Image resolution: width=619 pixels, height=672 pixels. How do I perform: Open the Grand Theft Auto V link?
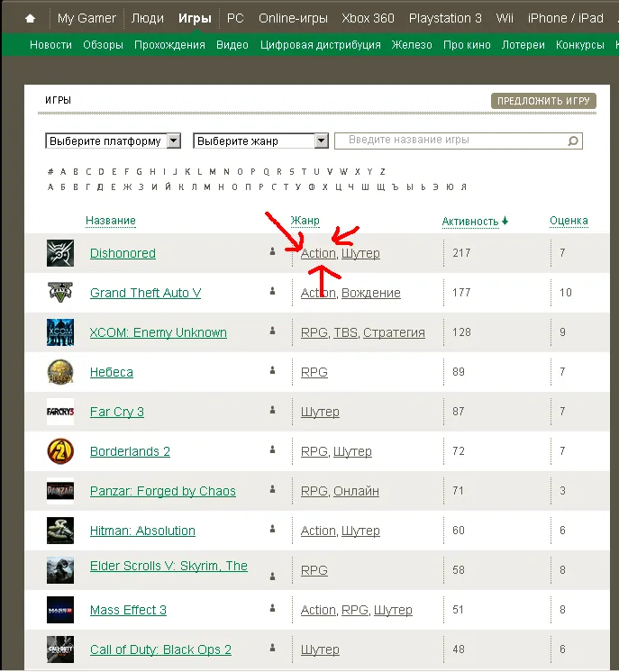pyautogui.click(x=145, y=292)
